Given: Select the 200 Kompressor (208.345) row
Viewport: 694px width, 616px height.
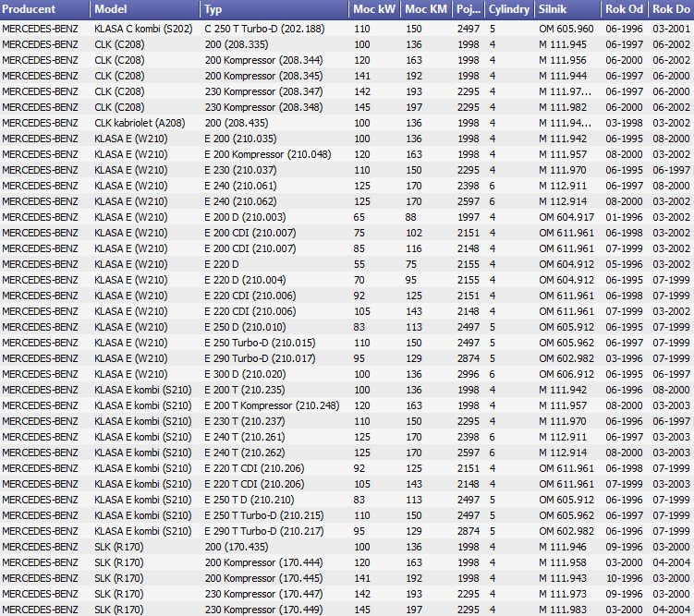Looking at the screenshot, I should pos(347,76).
